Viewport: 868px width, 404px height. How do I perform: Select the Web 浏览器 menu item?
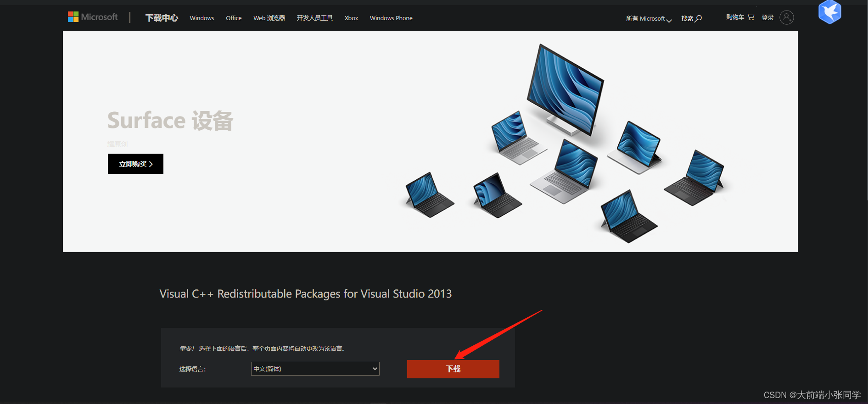click(x=269, y=18)
